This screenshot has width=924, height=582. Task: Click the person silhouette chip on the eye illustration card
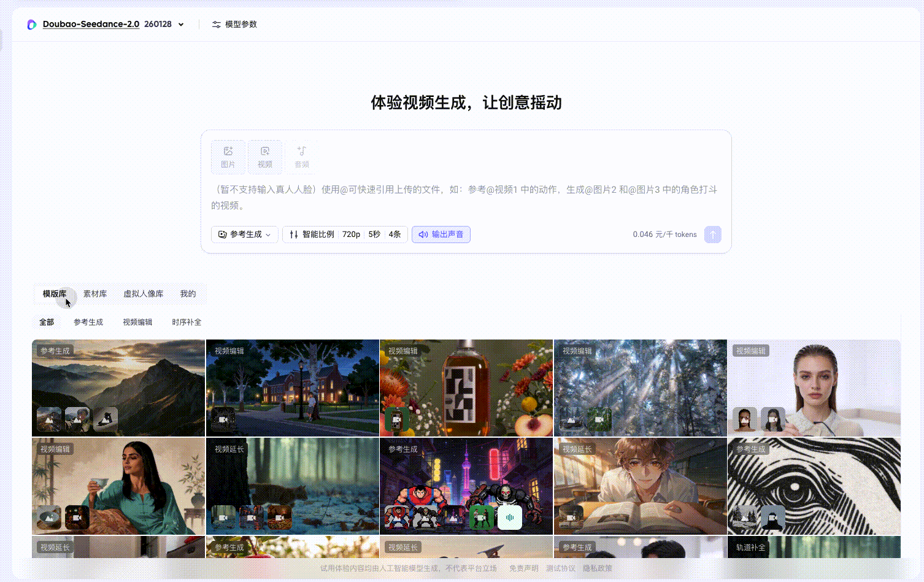click(773, 518)
